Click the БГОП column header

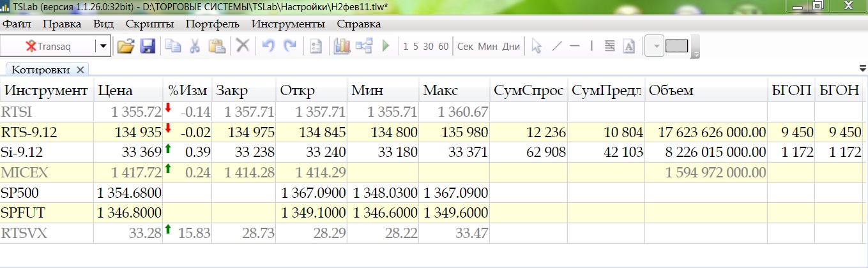pos(792,91)
